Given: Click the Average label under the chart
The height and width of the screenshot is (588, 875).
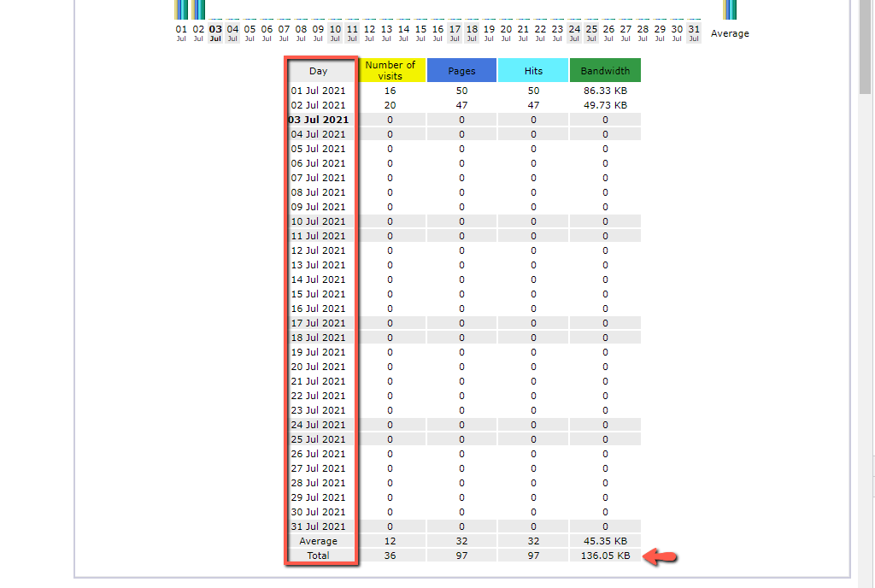Looking at the screenshot, I should tap(730, 34).
